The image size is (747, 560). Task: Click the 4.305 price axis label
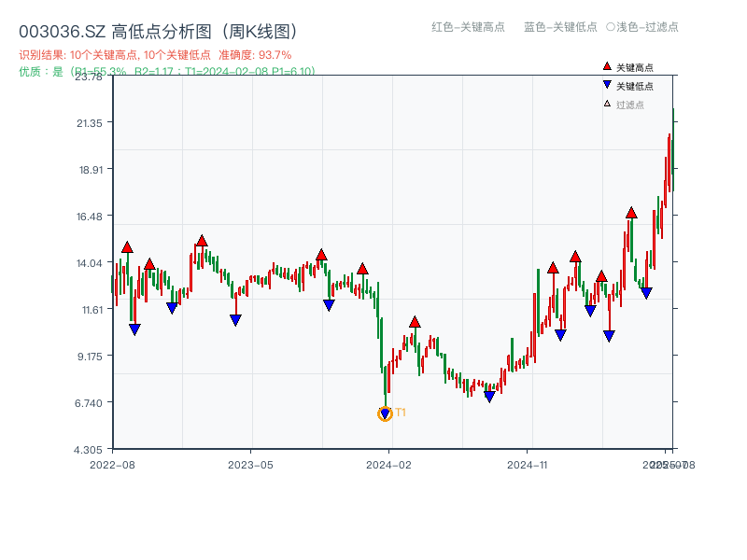point(88,450)
